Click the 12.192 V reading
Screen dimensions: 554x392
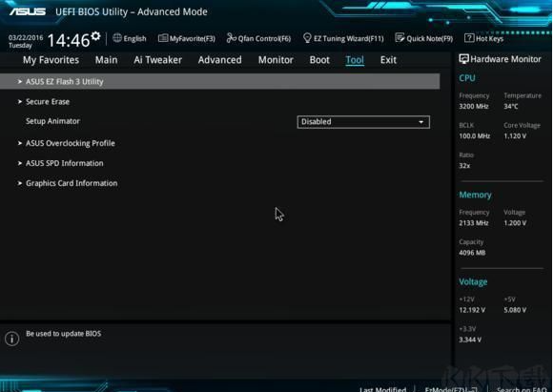pyautogui.click(x=472, y=310)
